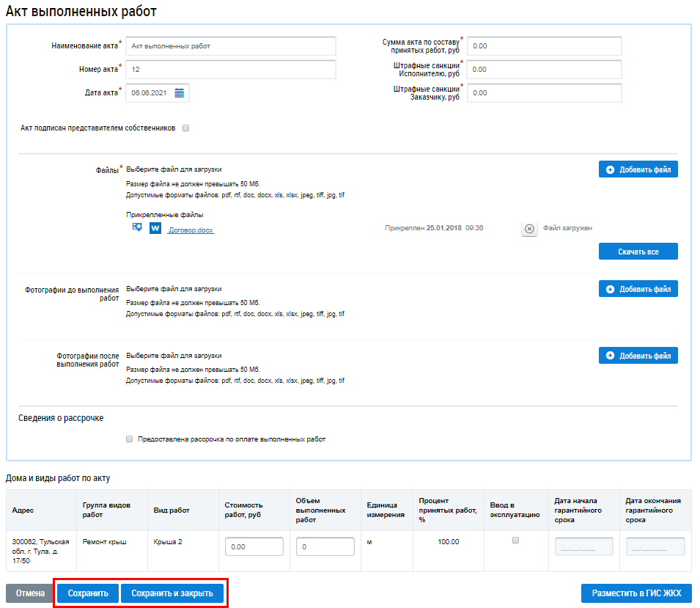
Task: Click the 'Отмена' button
Action: click(x=30, y=593)
